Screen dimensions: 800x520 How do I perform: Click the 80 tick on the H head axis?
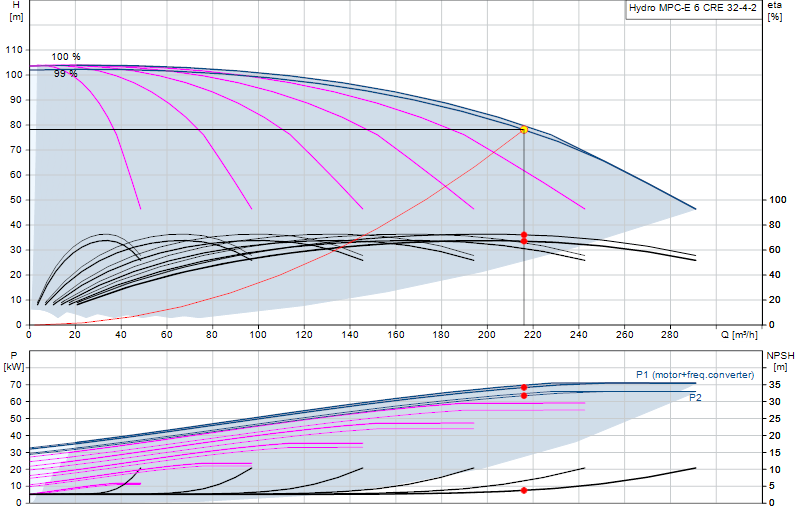click(x=16, y=125)
